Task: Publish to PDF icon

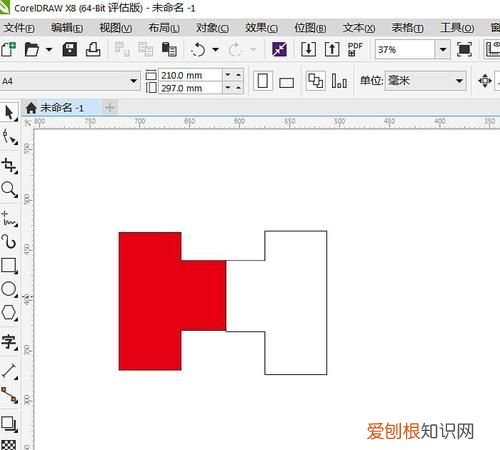Action: (355, 49)
